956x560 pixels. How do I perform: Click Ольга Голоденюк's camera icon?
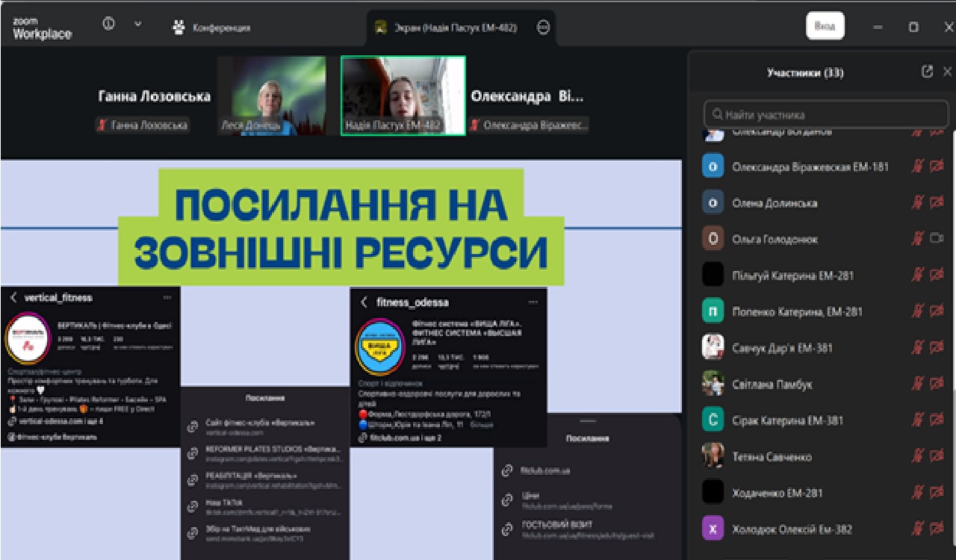click(x=937, y=239)
